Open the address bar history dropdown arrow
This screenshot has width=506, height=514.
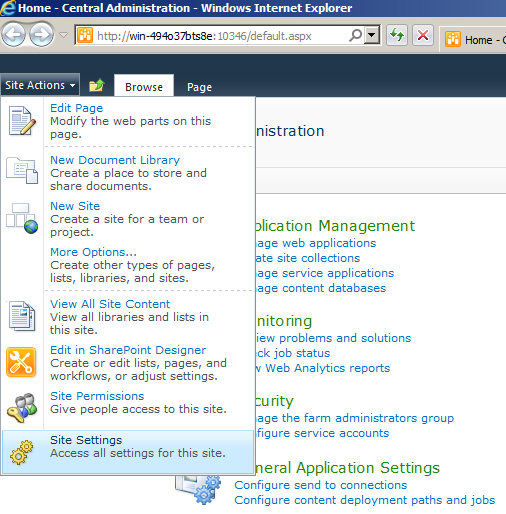pyautogui.click(x=372, y=35)
